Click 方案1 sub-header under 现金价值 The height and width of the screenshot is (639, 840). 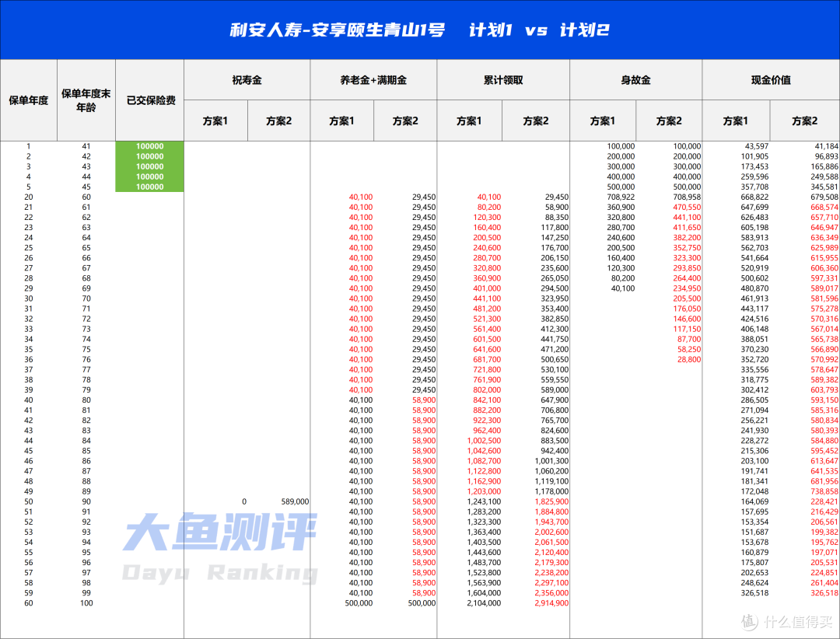pos(736,121)
